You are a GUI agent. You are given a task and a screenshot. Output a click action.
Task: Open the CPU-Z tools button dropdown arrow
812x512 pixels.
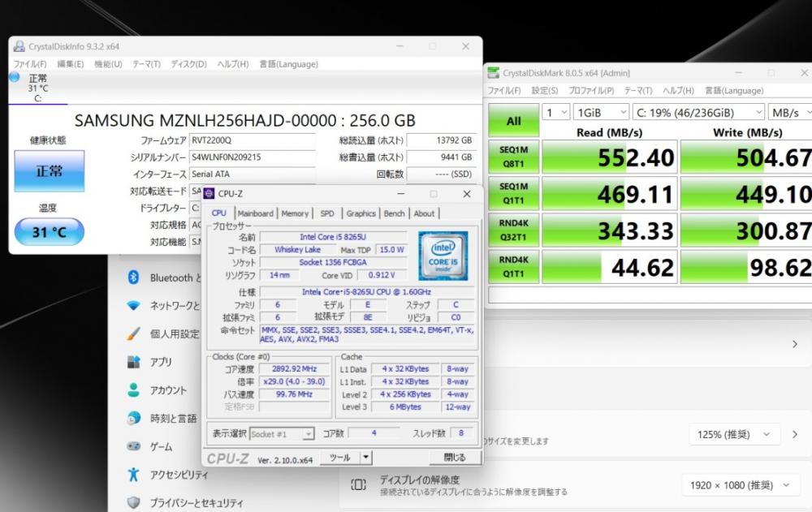(x=366, y=457)
